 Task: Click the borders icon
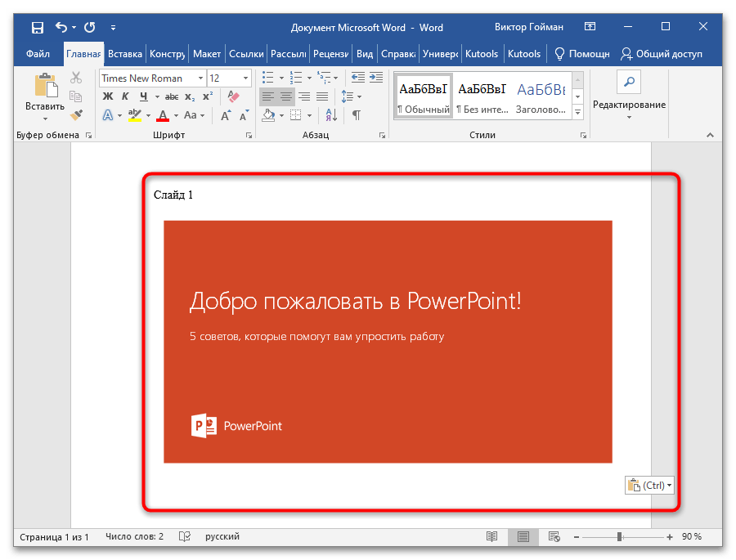pyautogui.click(x=296, y=115)
